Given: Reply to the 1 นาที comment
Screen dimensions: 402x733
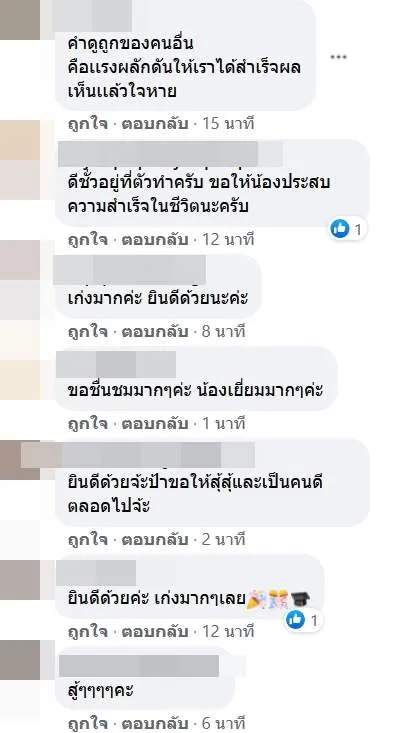Looking at the screenshot, I should [x=155, y=424].
